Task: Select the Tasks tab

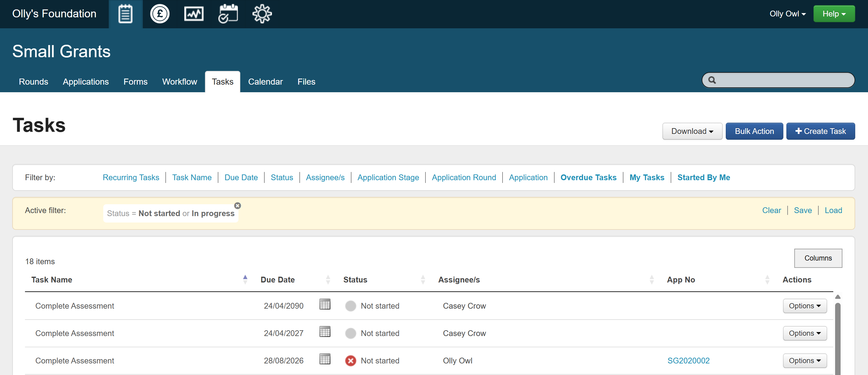Action: pyautogui.click(x=222, y=82)
